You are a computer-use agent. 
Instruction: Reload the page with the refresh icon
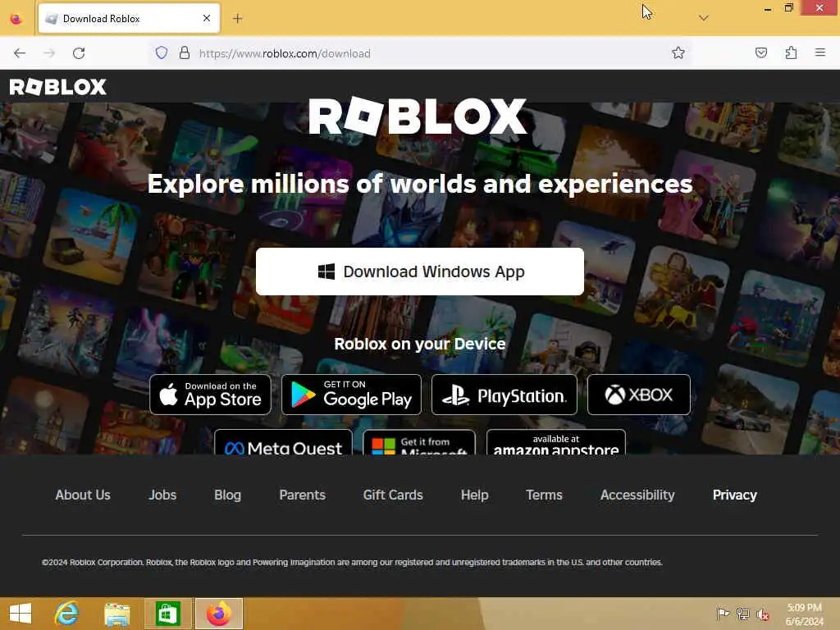pos(79,53)
